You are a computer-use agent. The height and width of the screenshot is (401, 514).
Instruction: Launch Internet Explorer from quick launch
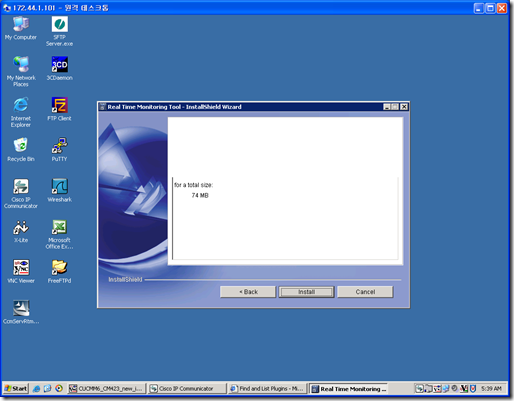(x=37, y=389)
